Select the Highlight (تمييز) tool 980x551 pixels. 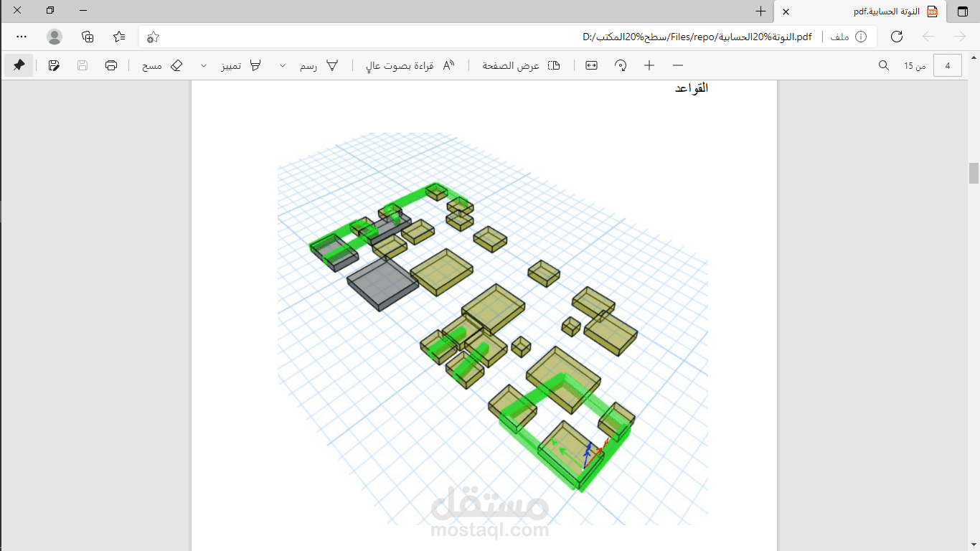click(x=241, y=65)
